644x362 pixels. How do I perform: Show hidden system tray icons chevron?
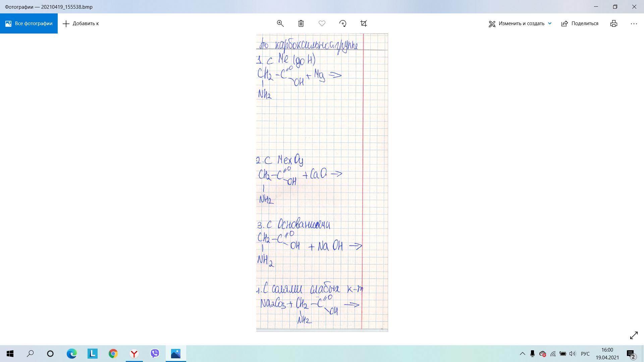(x=522, y=354)
